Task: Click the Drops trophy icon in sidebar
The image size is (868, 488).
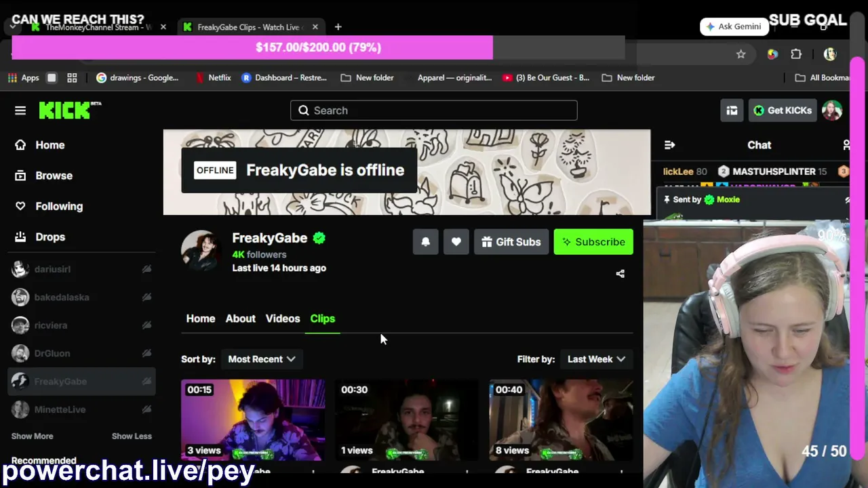Action: [20, 237]
